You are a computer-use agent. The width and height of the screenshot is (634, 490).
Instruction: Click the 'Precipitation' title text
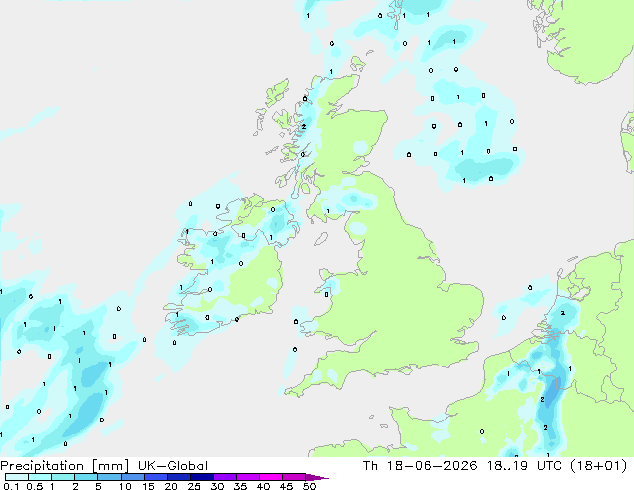click(42, 466)
